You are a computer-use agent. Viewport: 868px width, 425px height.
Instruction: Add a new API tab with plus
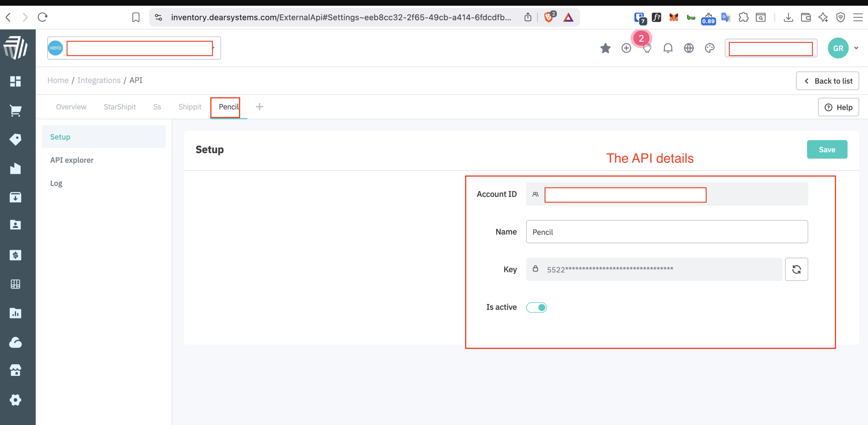point(259,107)
